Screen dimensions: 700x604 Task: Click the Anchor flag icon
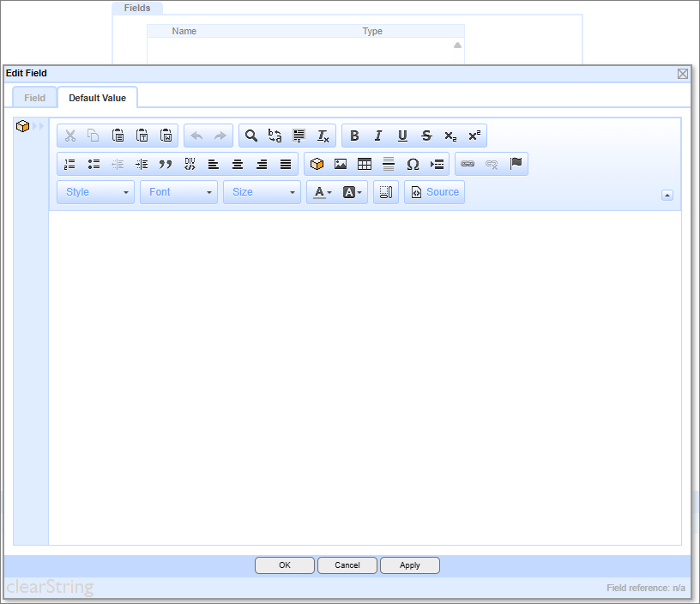click(x=516, y=164)
